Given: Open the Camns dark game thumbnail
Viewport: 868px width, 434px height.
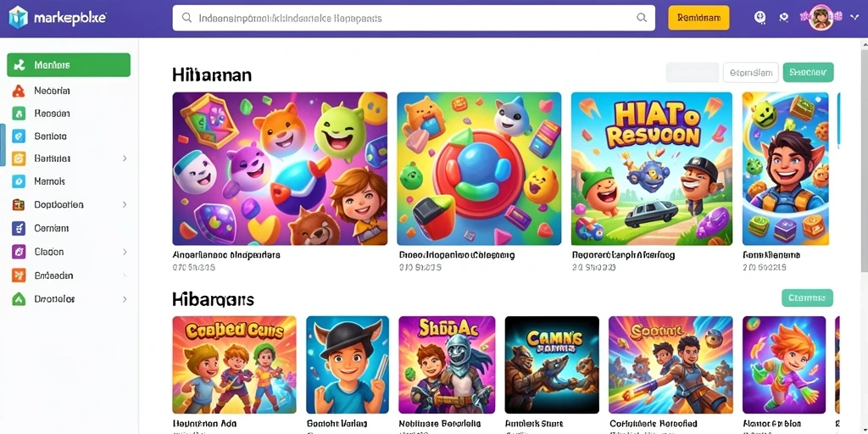Looking at the screenshot, I should [552, 364].
